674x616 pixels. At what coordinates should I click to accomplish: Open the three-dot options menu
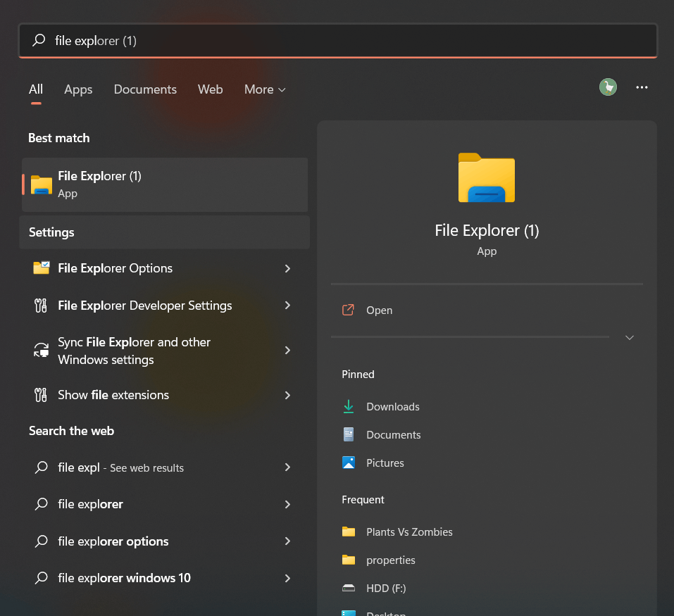coord(642,87)
